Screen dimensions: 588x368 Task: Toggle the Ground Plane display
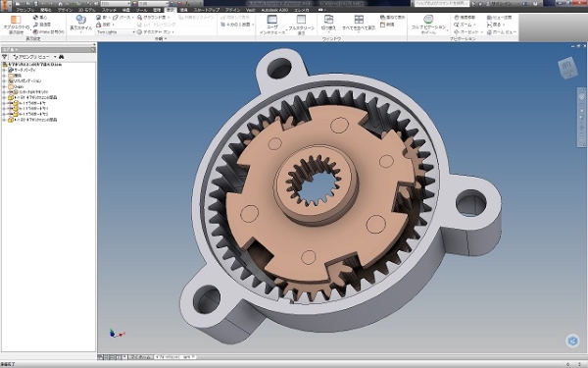click(153, 18)
